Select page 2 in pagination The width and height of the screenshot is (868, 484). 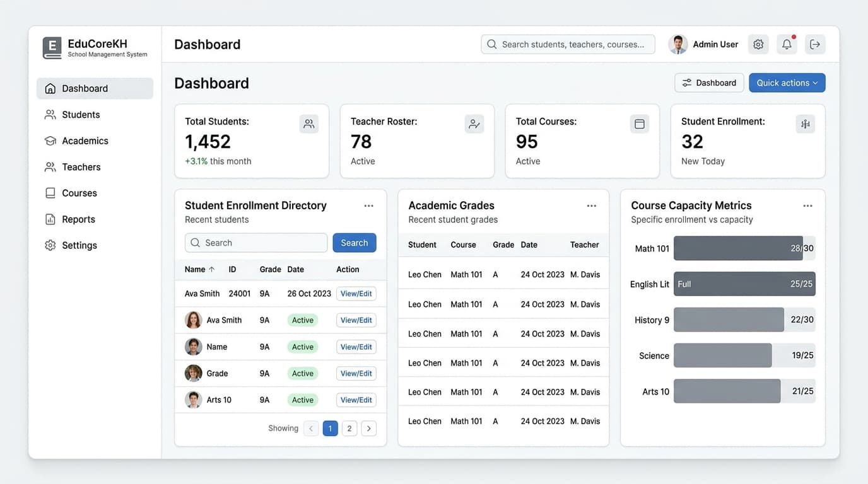click(349, 429)
